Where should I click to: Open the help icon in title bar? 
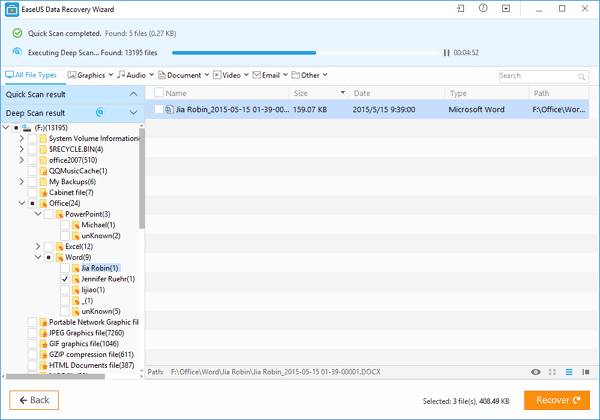(483, 8)
